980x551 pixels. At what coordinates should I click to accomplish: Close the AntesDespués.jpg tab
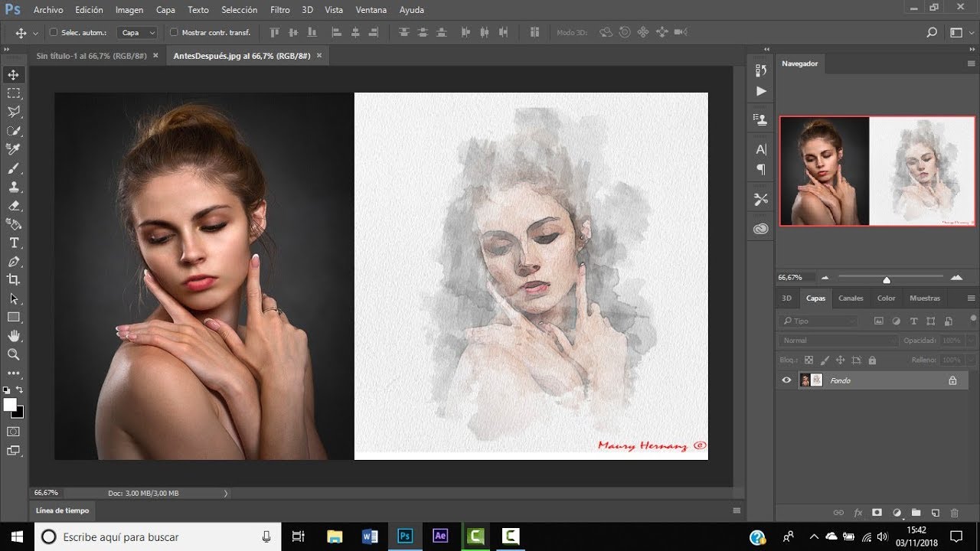click(x=319, y=56)
